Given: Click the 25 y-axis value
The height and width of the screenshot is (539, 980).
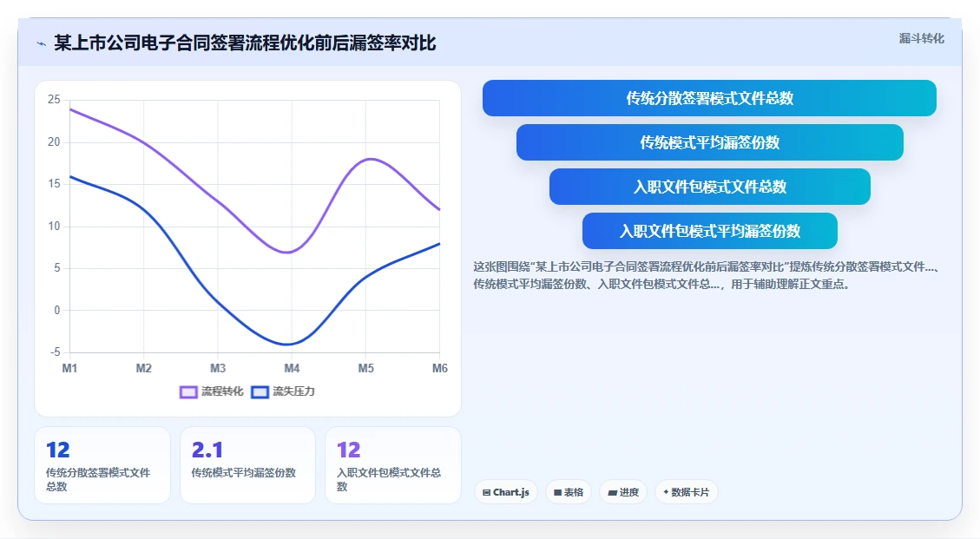Looking at the screenshot, I should pos(55,100).
